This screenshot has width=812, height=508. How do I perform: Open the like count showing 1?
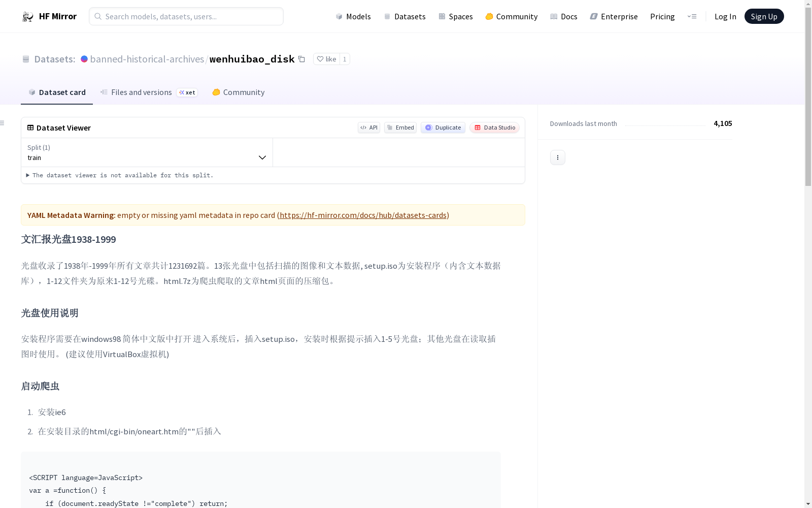[345, 59]
